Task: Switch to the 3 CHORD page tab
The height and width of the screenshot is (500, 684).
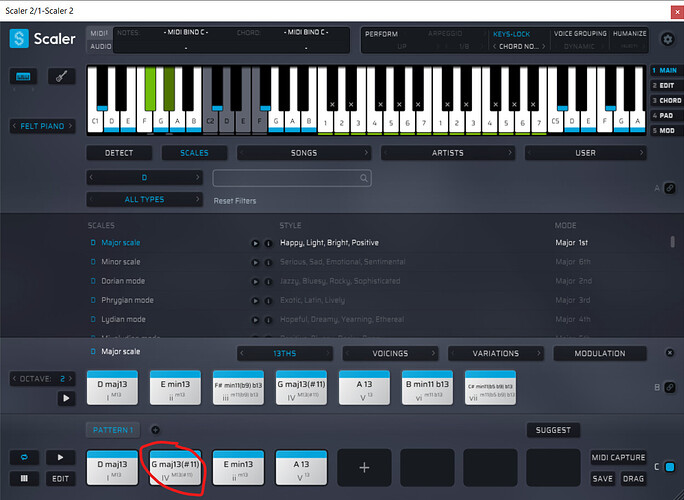Action: coord(667,100)
